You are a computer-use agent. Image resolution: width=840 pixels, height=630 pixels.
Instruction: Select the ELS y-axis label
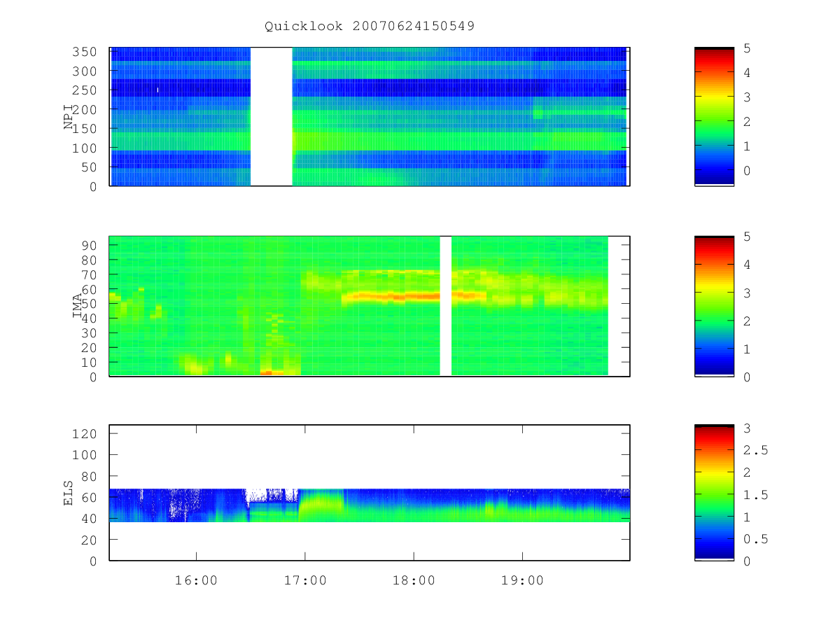pos(69,492)
